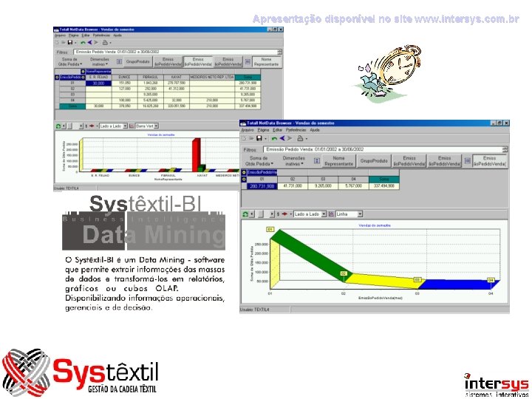This screenshot has height=399, width=532.
Task: Click Print icon in bar chart window
Action: pyautogui.click(x=105, y=42)
